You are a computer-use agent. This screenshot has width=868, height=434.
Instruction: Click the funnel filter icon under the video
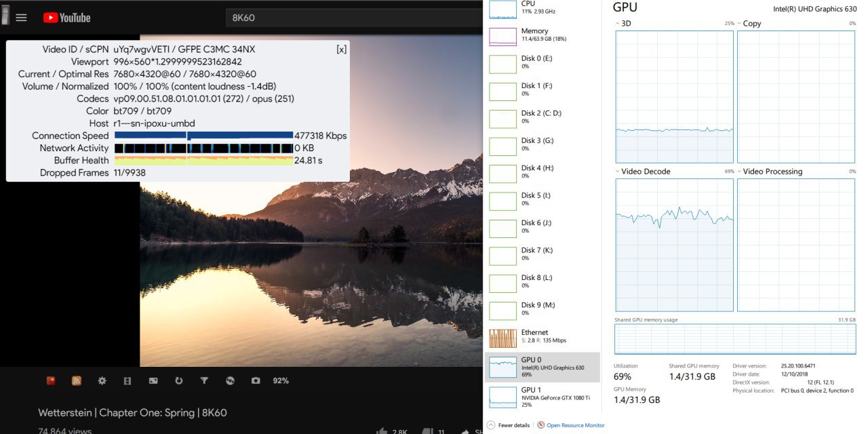[204, 381]
